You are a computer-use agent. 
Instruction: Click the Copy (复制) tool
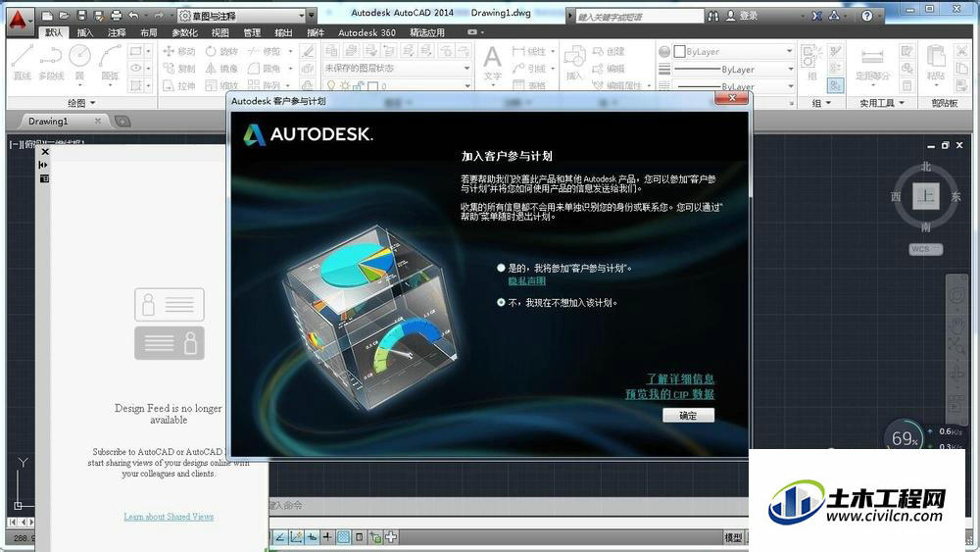coord(178,68)
